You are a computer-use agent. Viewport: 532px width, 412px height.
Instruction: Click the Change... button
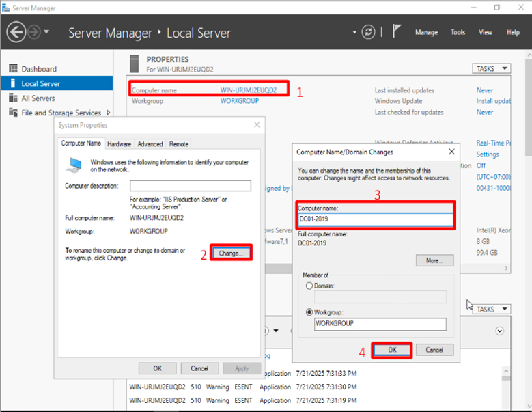[x=231, y=253]
